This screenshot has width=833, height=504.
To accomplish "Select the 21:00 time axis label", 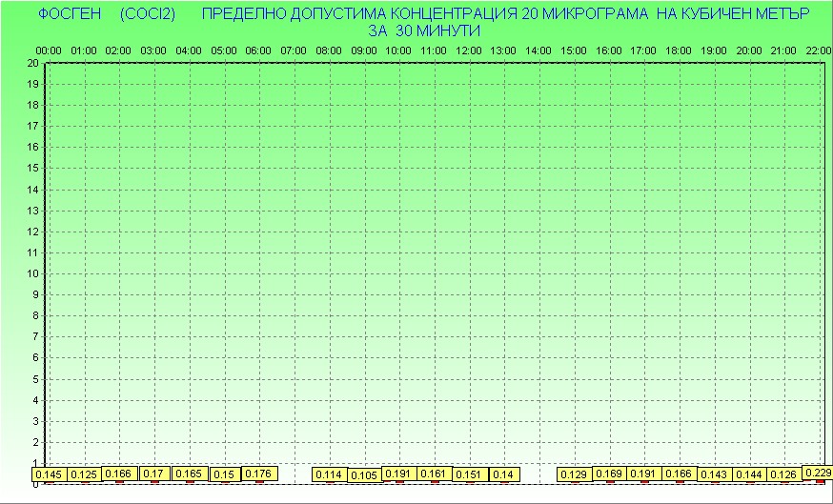I will [x=783, y=51].
